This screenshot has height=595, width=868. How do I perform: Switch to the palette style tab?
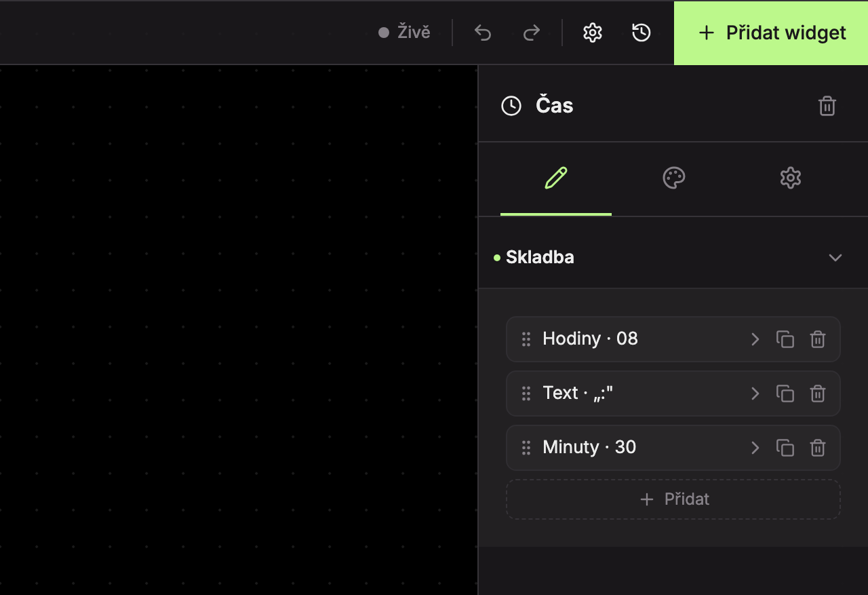[x=673, y=178]
